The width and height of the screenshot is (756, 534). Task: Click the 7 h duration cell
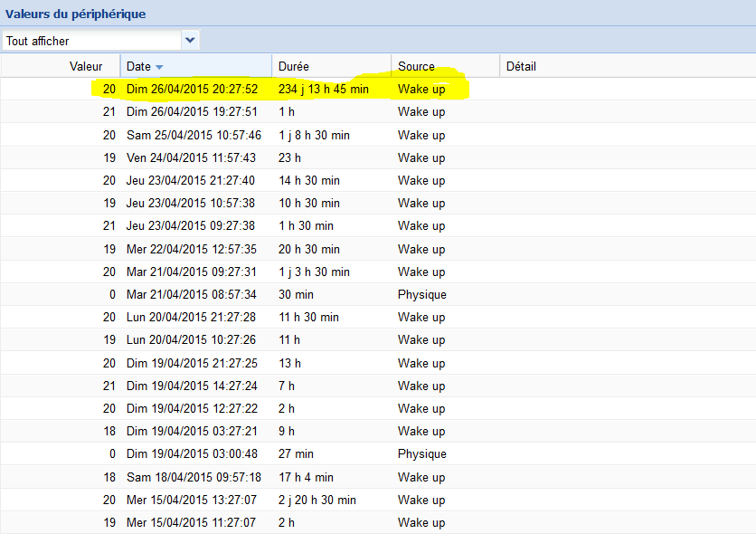pos(287,386)
